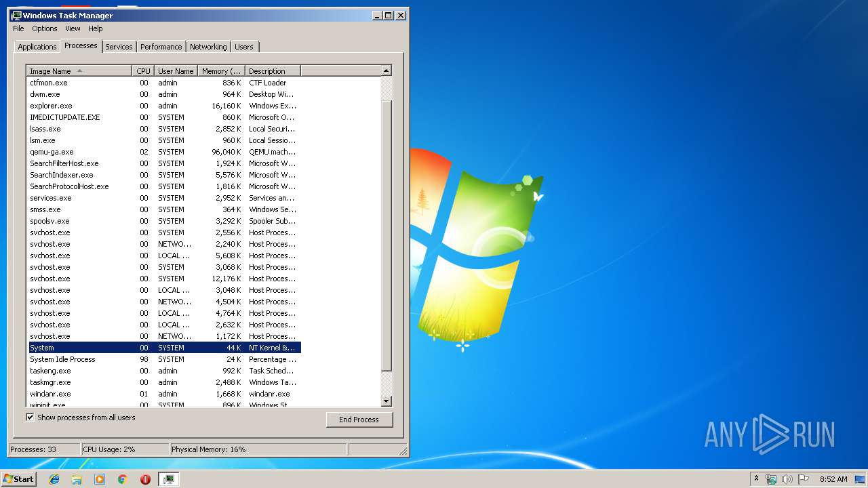Viewport: 868px width, 488px height.
Task: Click the 16,160 K memory cell
Action: [226, 106]
